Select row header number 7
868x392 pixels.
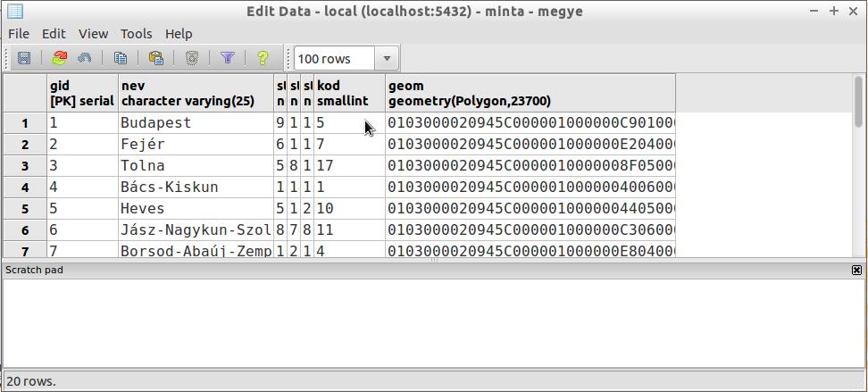[x=25, y=250]
